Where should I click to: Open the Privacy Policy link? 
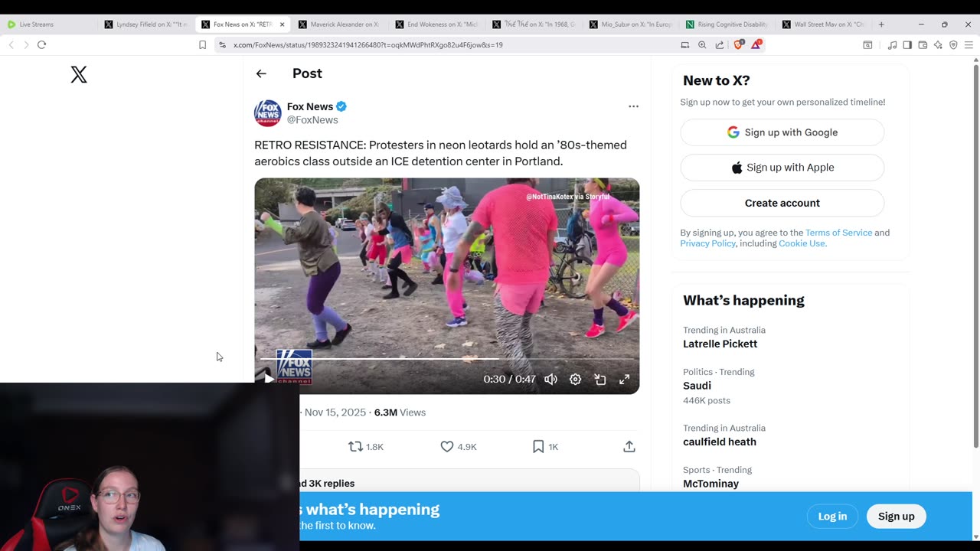pyautogui.click(x=708, y=243)
